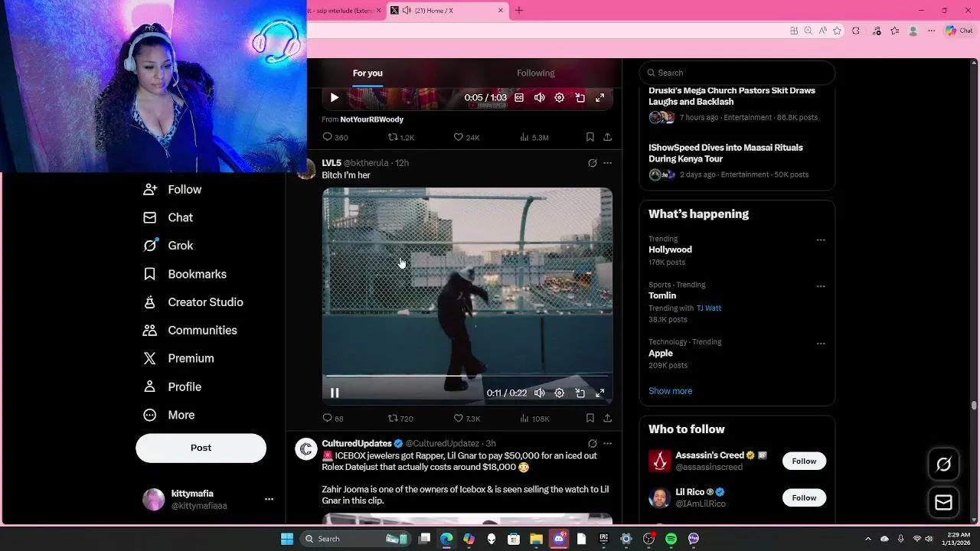Repost the post with 1.2K reposts
Image resolution: width=980 pixels, height=551 pixels.
401,137
